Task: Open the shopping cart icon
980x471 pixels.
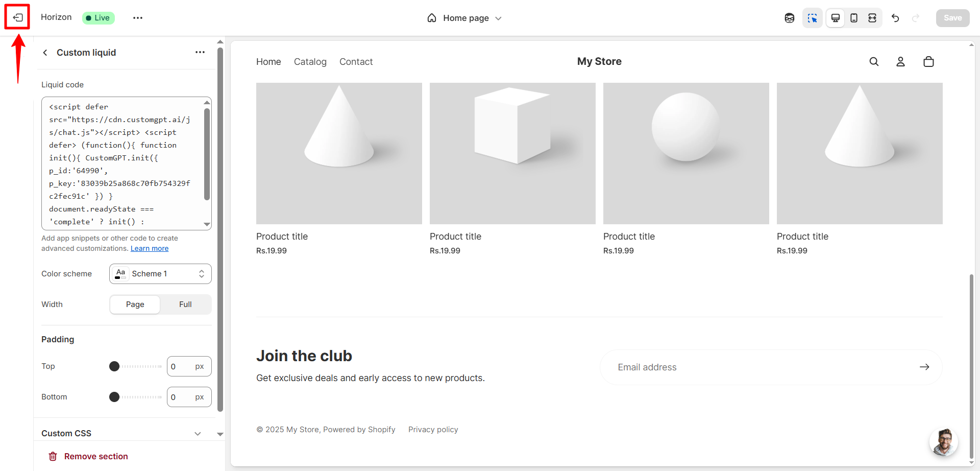Action: 928,62
